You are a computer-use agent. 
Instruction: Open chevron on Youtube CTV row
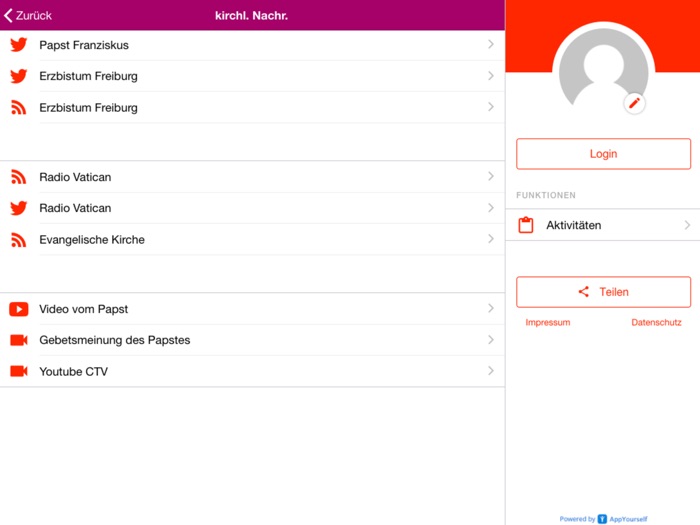tap(491, 371)
